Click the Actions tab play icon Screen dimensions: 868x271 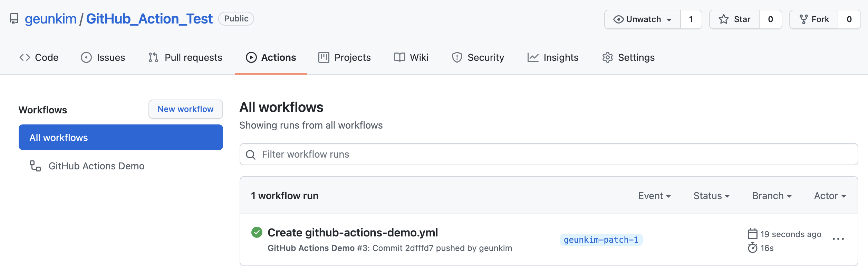[x=251, y=57]
